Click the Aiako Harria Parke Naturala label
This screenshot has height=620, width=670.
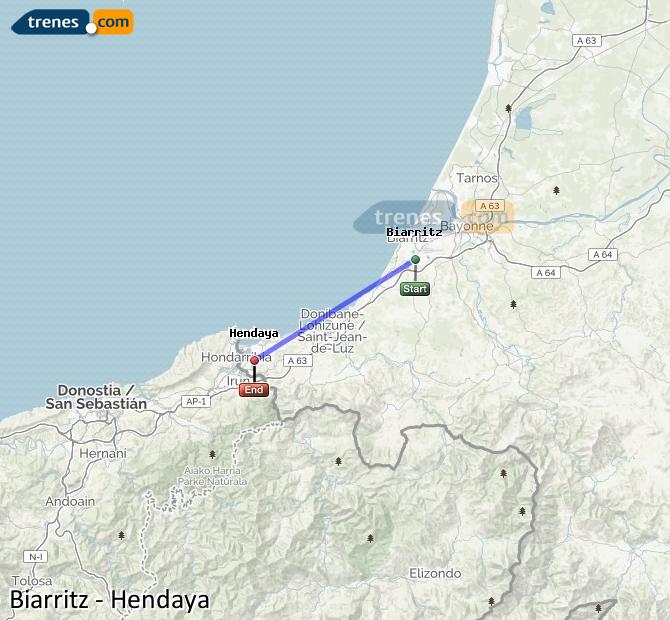(212, 476)
